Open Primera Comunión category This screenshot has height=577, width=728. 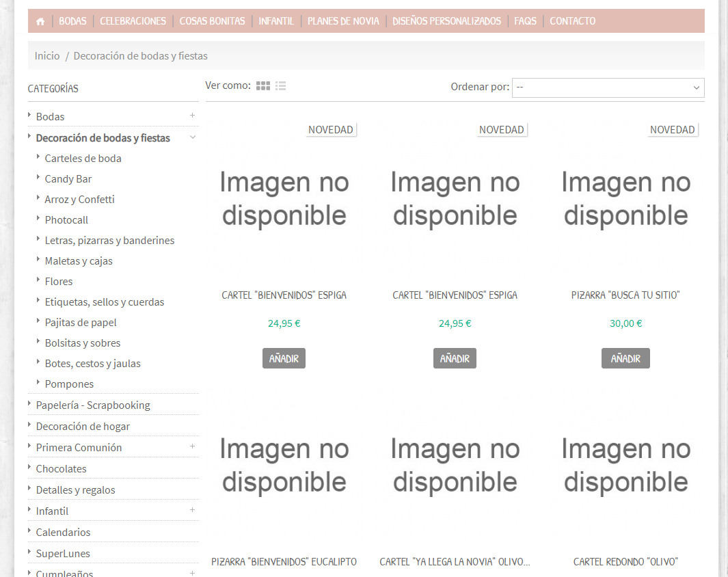point(79,448)
